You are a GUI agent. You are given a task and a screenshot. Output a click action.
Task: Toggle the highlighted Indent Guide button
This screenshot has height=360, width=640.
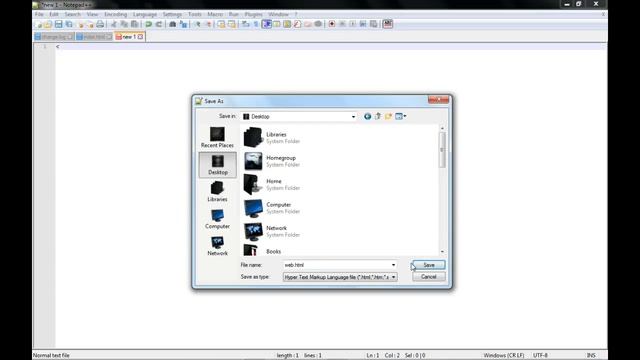click(x=267, y=24)
